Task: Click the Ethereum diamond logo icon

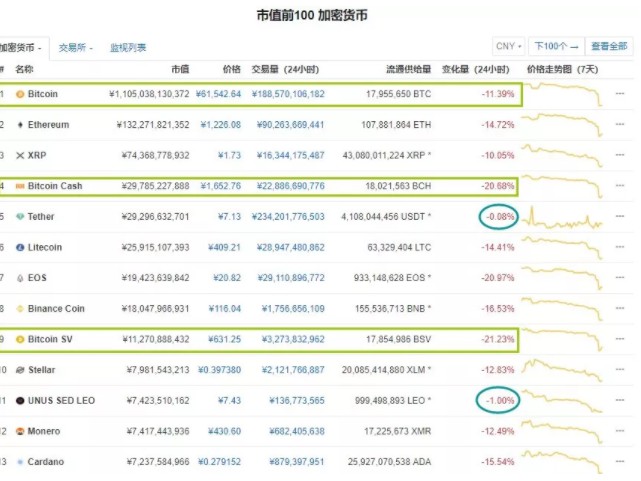Action: (x=20, y=125)
